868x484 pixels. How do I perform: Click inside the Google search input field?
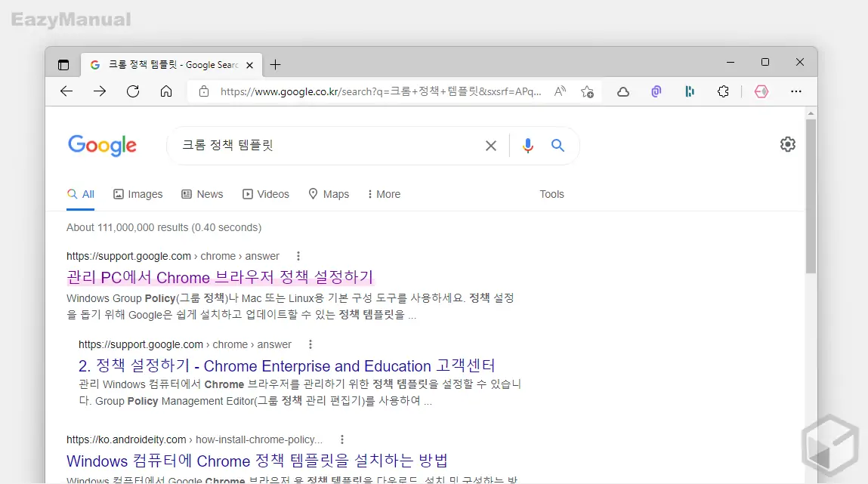[x=325, y=145]
